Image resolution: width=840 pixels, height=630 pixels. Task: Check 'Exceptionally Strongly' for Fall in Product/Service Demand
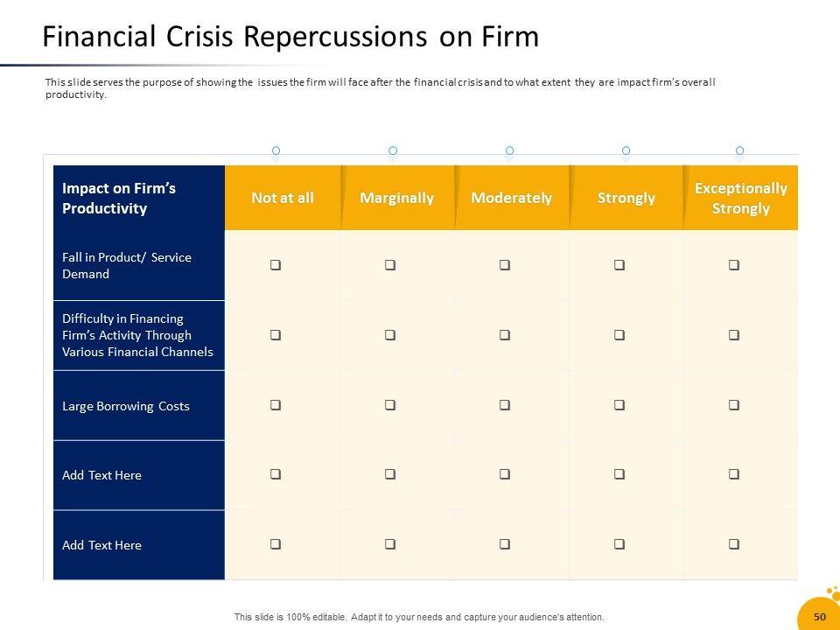pos(734,264)
